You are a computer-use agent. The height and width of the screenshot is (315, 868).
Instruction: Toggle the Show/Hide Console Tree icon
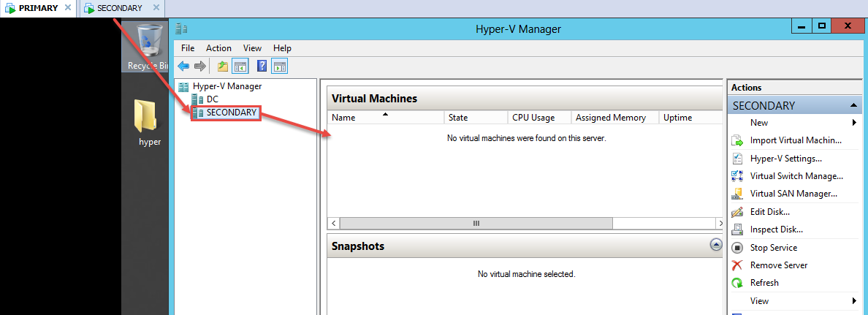click(240, 67)
